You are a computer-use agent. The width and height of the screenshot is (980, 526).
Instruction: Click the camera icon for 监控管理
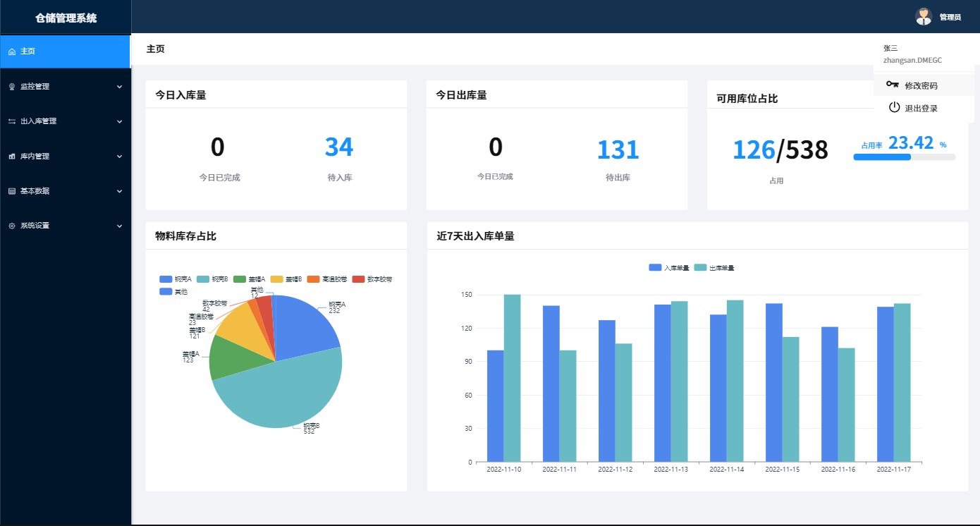pos(12,87)
